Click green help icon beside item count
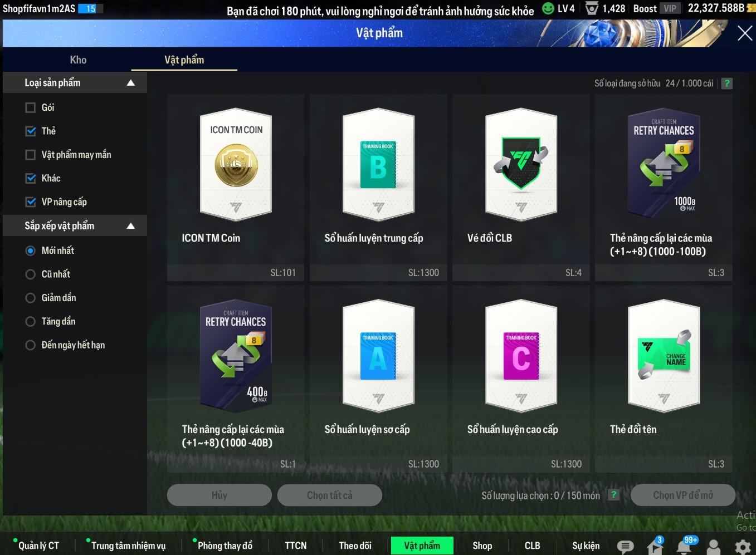The image size is (756, 555). [726, 84]
